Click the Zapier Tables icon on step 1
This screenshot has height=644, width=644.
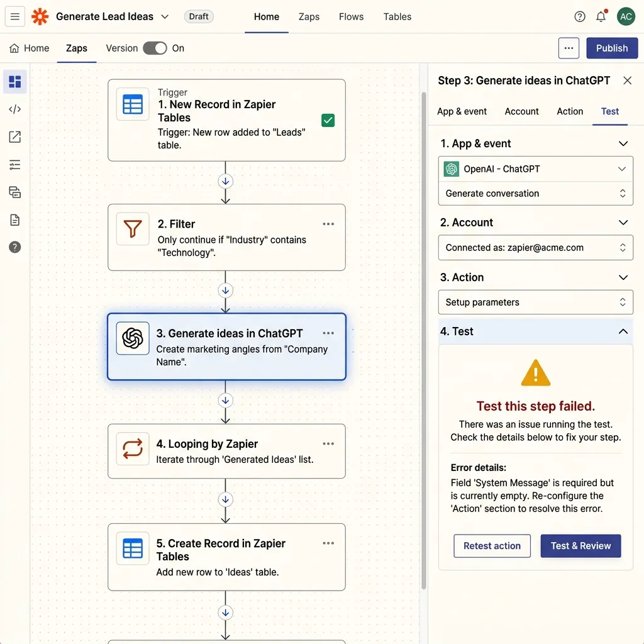pyautogui.click(x=133, y=104)
